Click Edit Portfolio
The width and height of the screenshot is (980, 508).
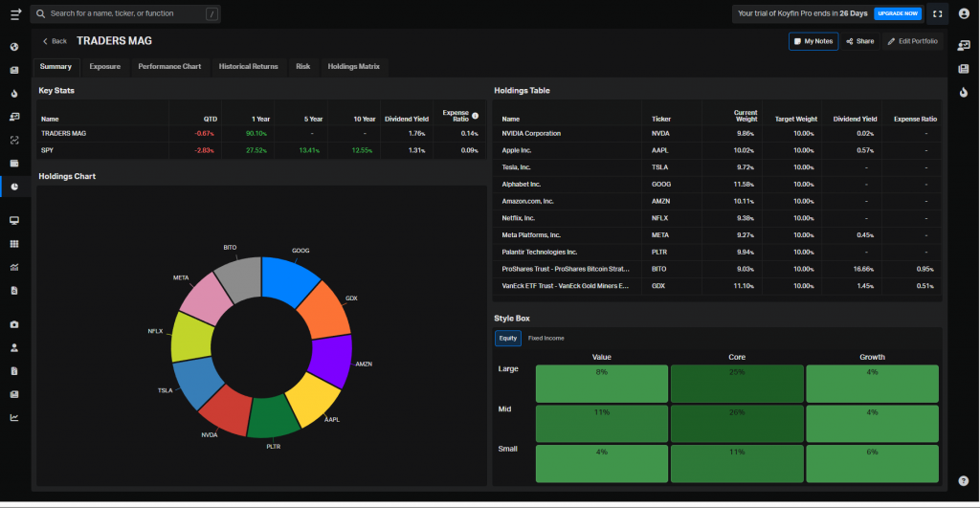[x=912, y=41]
